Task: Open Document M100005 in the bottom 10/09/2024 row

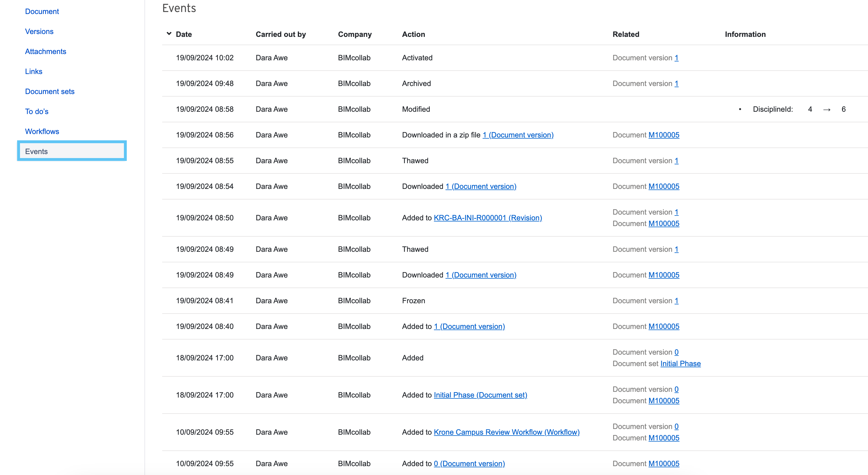Action: [x=664, y=464]
